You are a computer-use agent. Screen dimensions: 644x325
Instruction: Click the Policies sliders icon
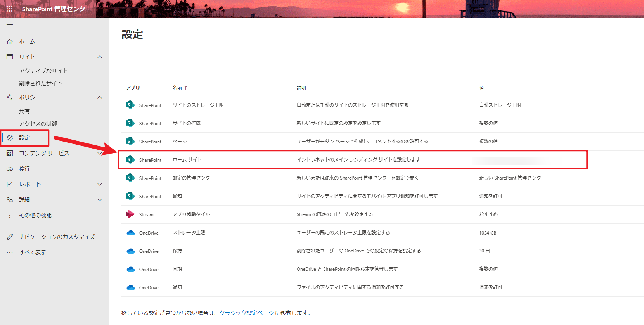click(x=10, y=97)
